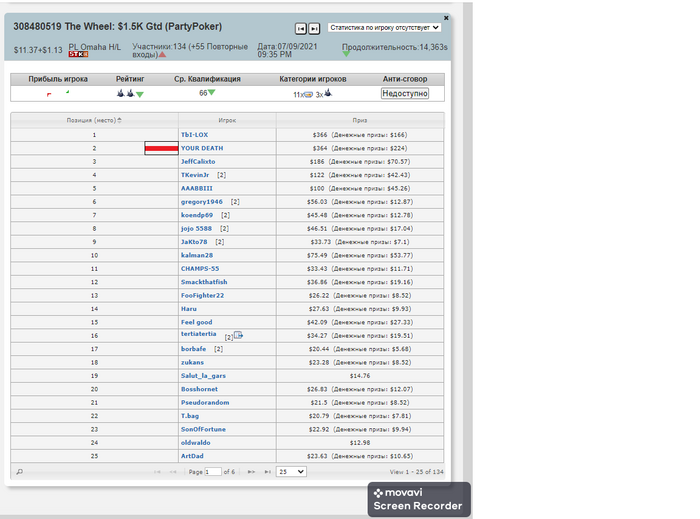Go to the previous tournament with the arrow button
700x519 pixels.
click(300, 29)
